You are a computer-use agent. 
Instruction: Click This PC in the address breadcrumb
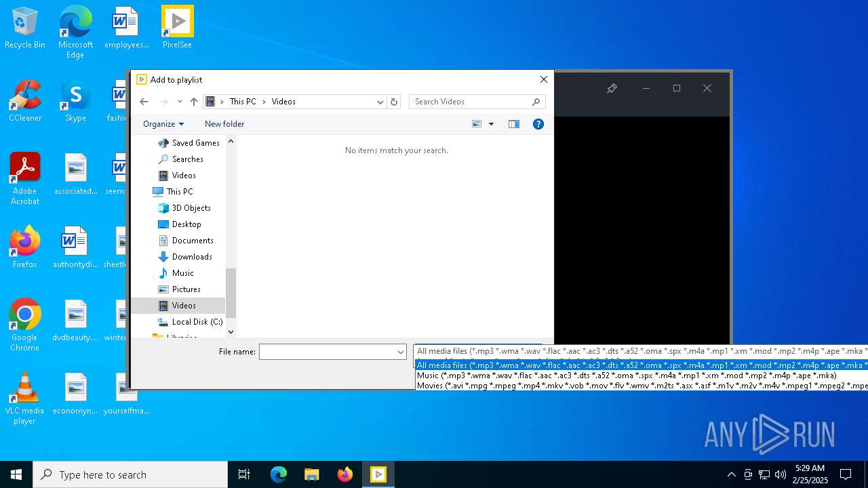[243, 102]
